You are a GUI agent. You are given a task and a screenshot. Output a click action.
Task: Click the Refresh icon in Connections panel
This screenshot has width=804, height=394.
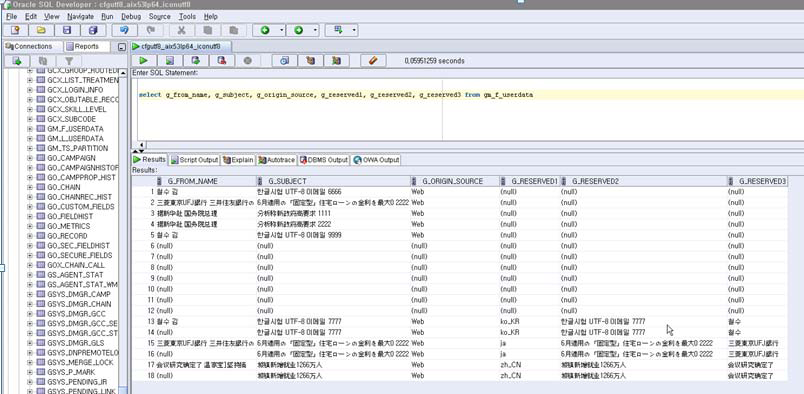43,61
